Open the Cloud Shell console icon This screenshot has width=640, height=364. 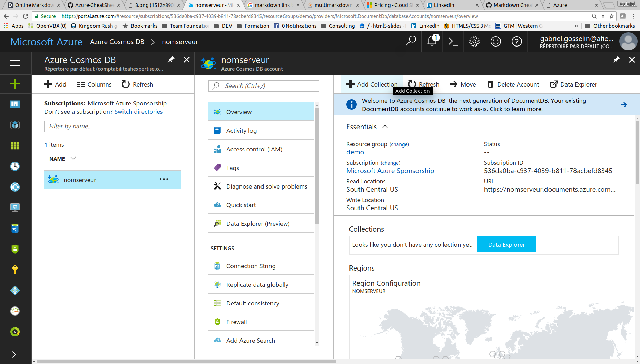click(453, 42)
